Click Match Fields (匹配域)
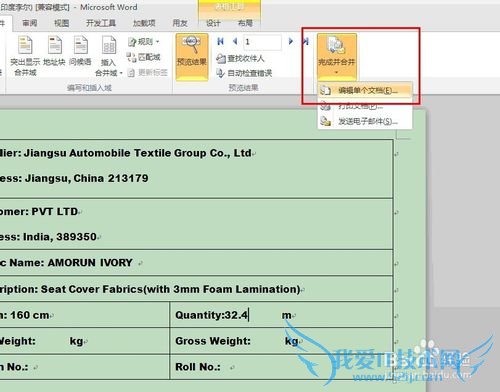Viewport: 500px width, 392px height. [x=144, y=57]
